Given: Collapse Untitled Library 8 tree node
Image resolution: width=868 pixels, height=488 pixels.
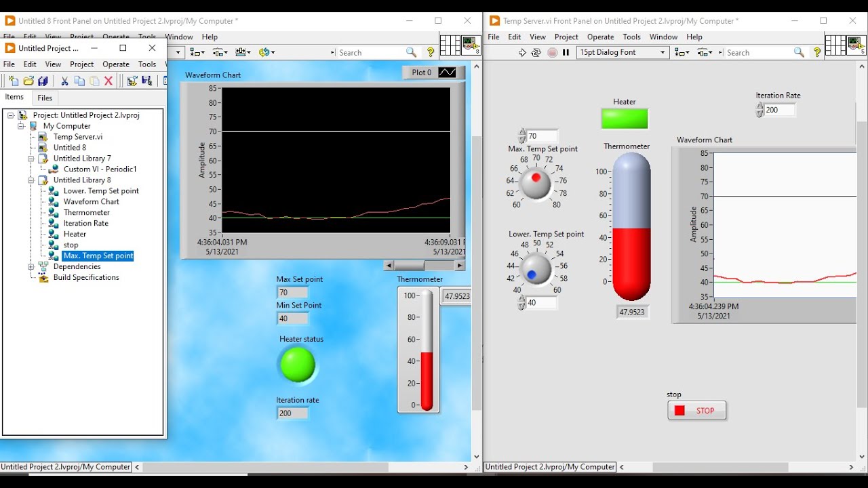Looking at the screenshot, I should [31, 180].
